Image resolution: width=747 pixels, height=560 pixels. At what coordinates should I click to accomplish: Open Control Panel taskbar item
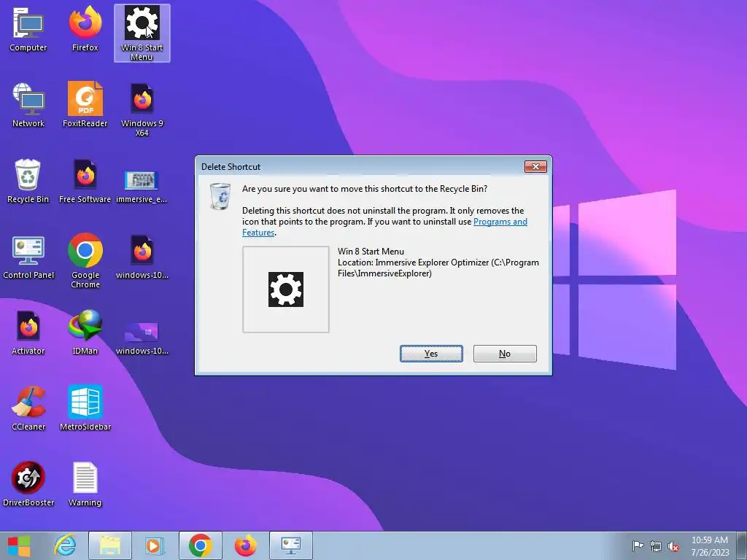(290, 545)
